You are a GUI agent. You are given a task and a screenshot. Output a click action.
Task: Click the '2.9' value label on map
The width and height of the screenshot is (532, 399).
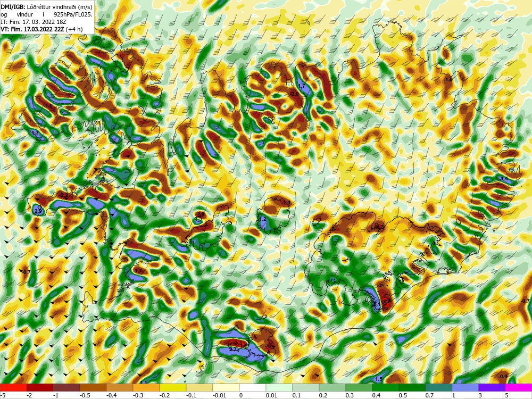(38, 211)
